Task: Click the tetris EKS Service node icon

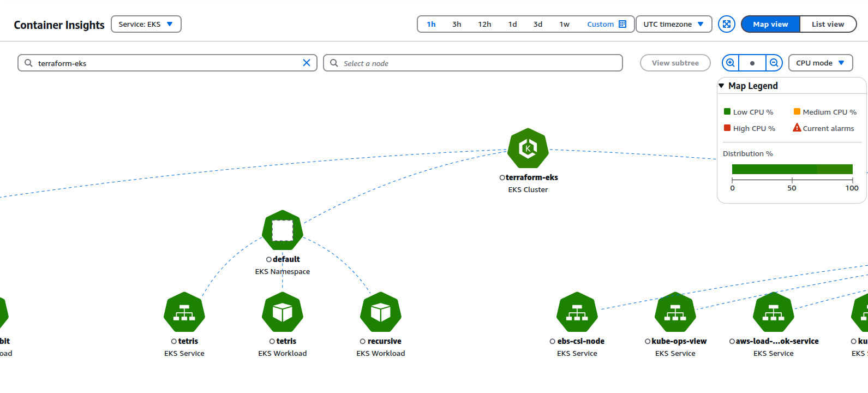Action: tap(184, 312)
